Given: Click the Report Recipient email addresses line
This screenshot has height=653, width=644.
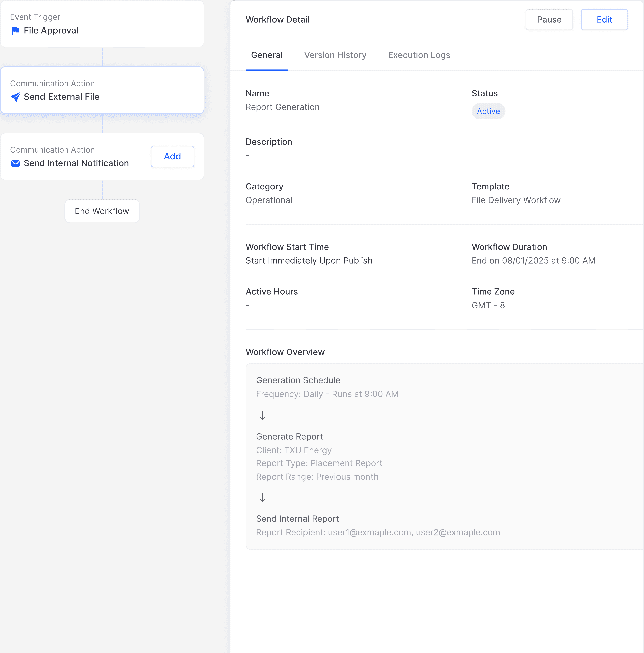Looking at the screenshot, I should (378, 532).
